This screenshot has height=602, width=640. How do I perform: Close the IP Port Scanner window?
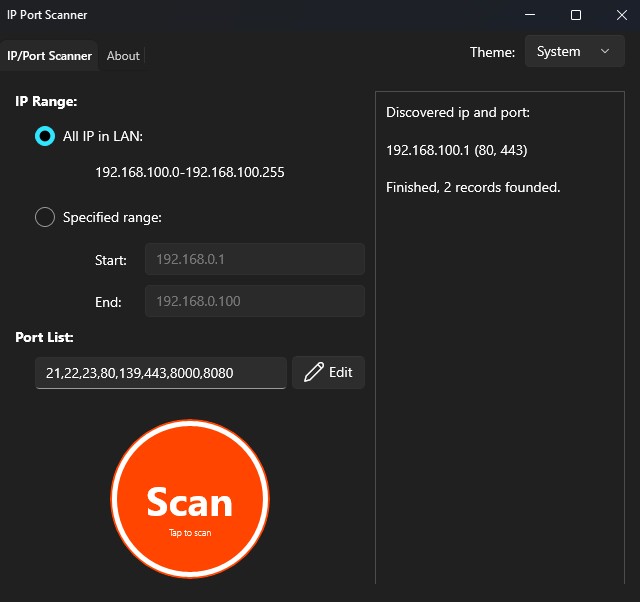point(622,15)
